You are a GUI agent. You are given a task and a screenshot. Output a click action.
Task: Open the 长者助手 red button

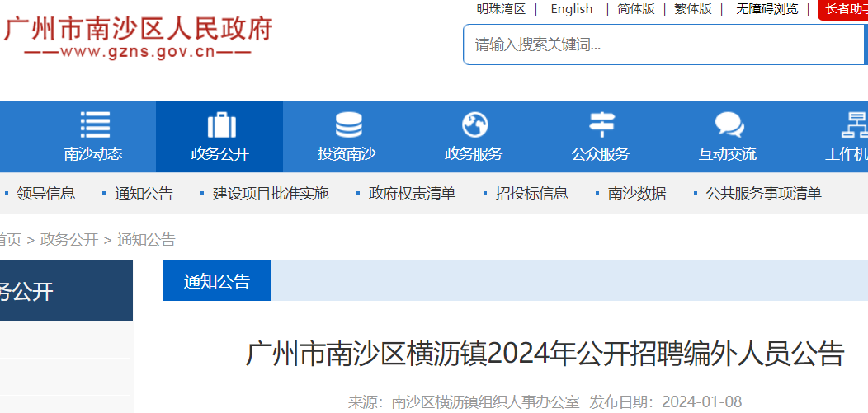point(843,9)
